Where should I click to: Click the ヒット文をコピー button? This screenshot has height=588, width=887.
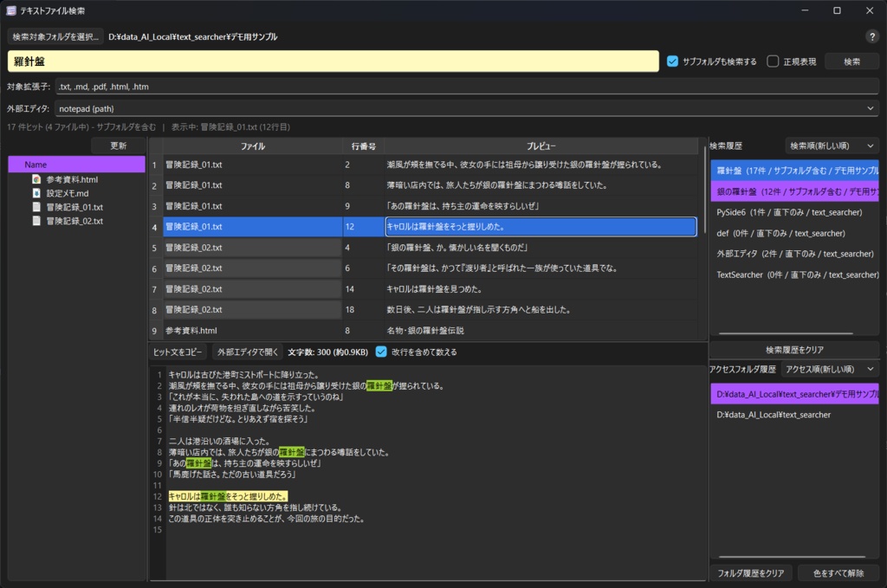click(x=178, y=352)
